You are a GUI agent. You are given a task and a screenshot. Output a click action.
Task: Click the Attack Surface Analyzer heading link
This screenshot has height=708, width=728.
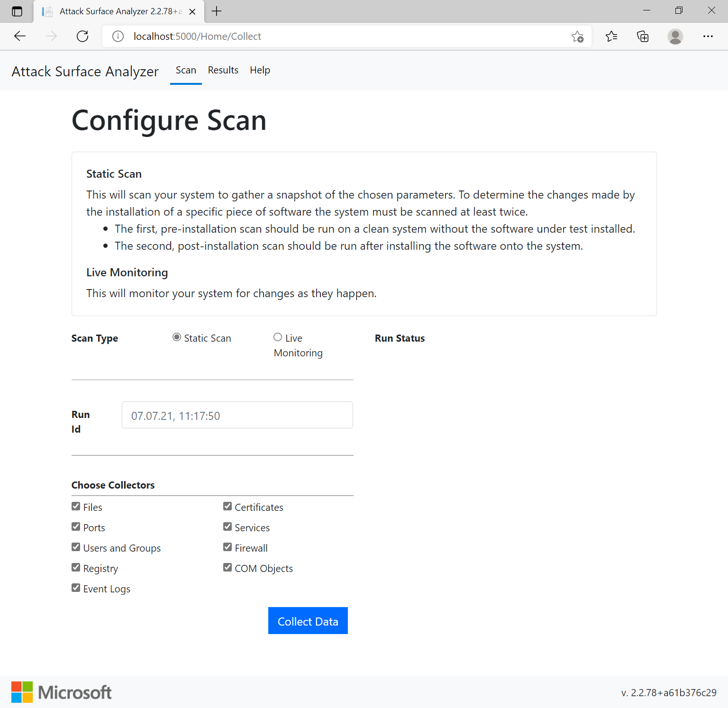point(85,71)
